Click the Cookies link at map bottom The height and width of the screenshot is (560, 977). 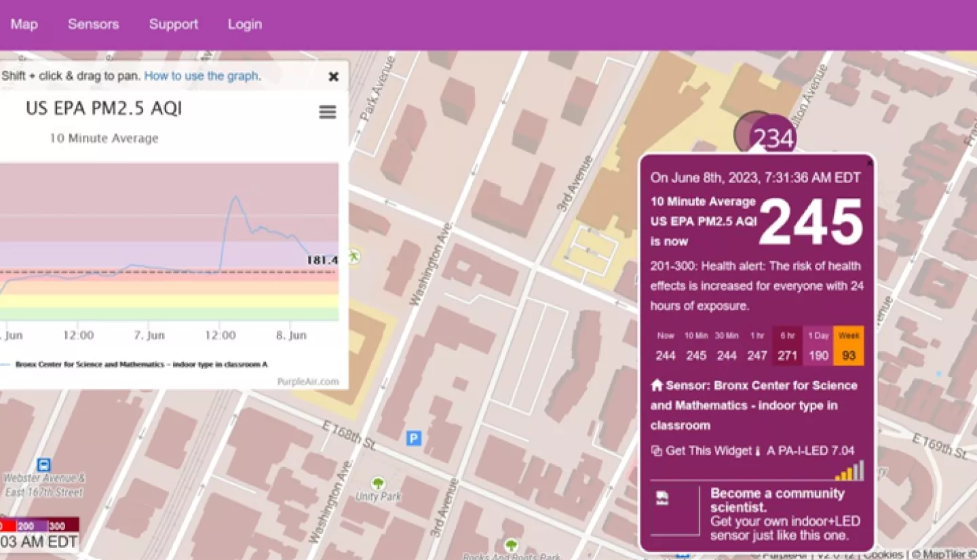coord(883,554)
